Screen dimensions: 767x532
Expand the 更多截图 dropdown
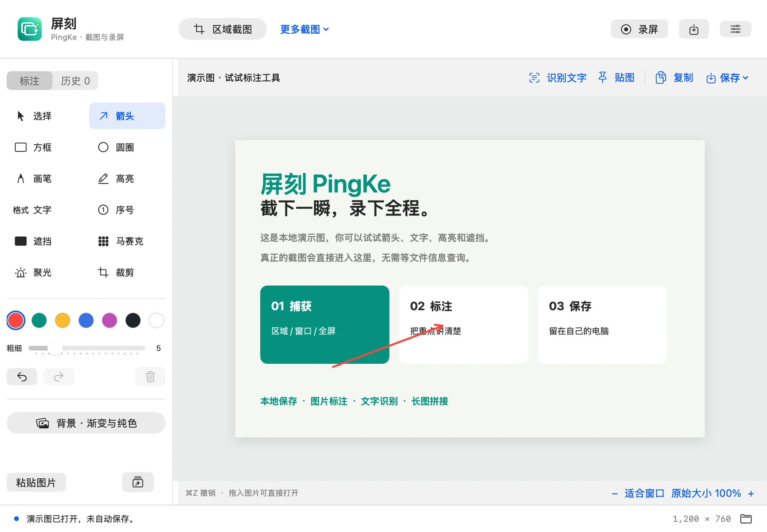[x=304, y=29]
